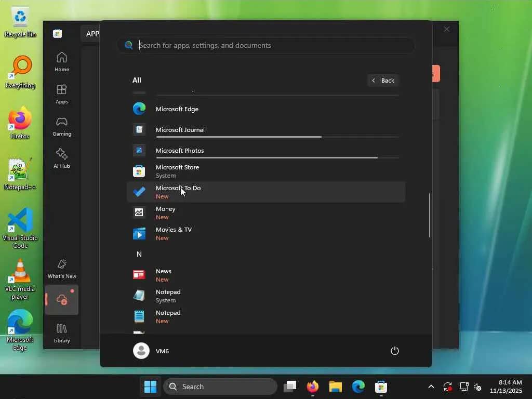Select VLC media player desktop shortcut
532x399 pixels.
point(20,280)
